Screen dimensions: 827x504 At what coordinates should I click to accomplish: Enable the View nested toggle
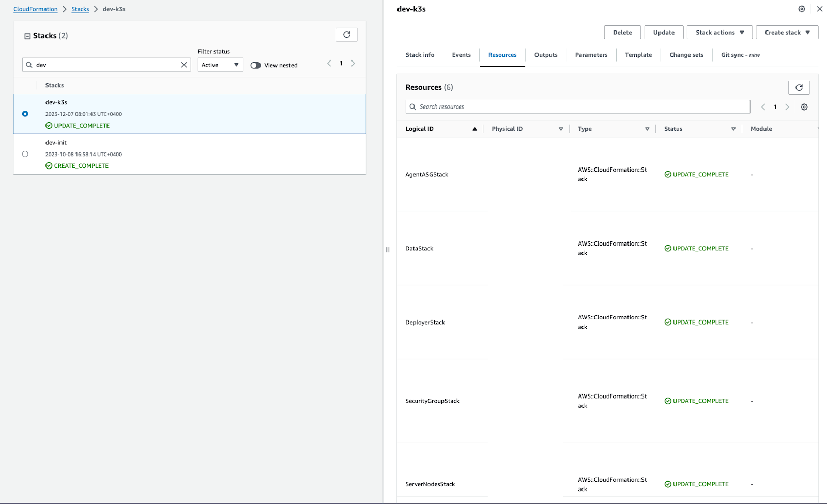[255, 65]
